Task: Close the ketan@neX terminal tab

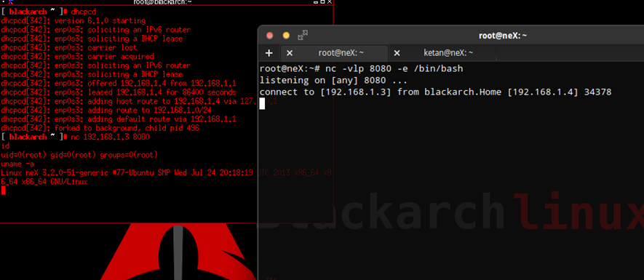Action: click(397, 53)
